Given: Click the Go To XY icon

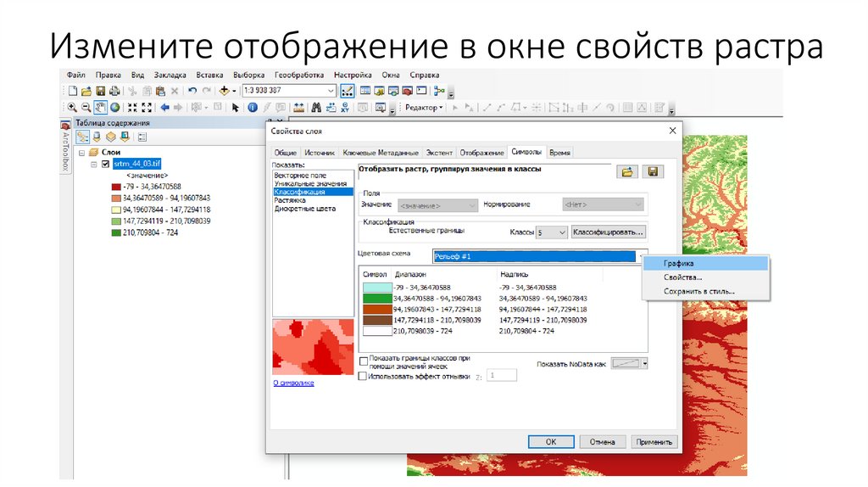Looking at the screenshot, I should (345, 108).
